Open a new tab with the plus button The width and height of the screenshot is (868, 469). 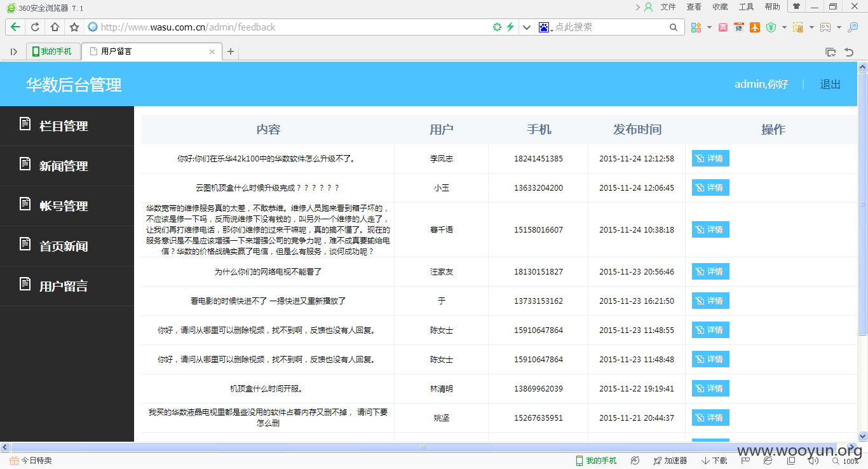point(231,52)
